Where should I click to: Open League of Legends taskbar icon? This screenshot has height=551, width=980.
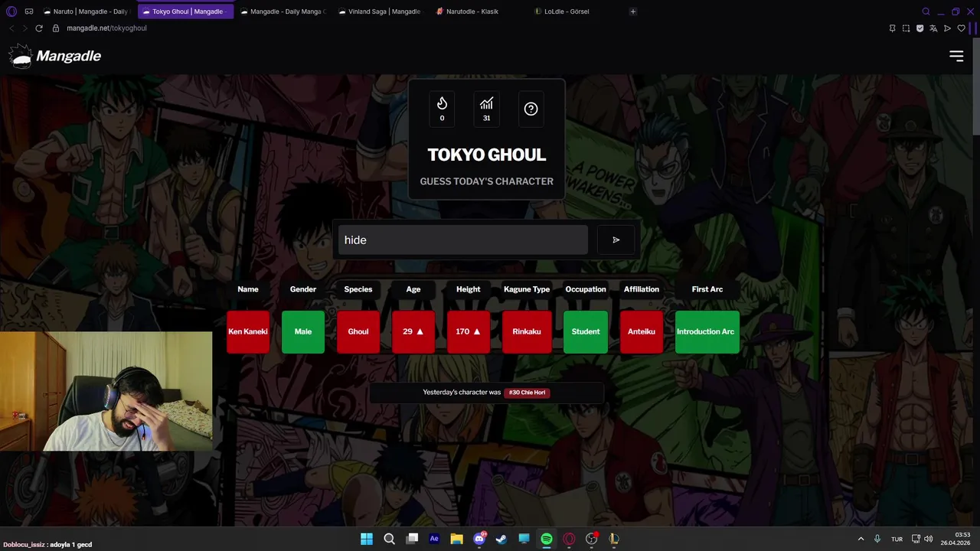614,539
